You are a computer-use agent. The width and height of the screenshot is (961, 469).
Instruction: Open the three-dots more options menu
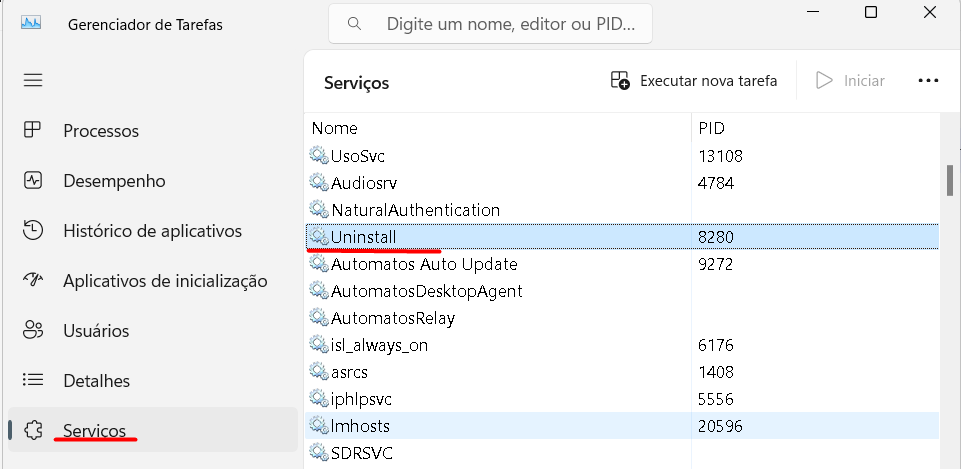point(928,81)
